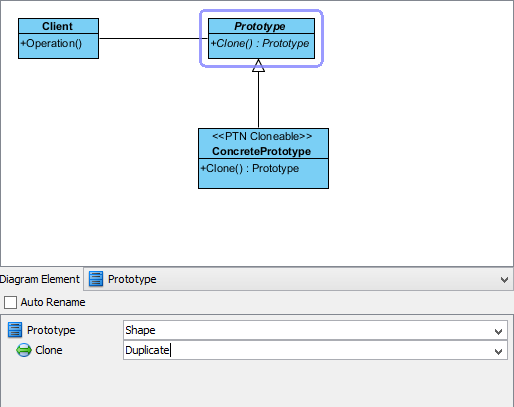Click the Prototype class icon in the rename list
The image size is (514, 407).
click(15, 330)
